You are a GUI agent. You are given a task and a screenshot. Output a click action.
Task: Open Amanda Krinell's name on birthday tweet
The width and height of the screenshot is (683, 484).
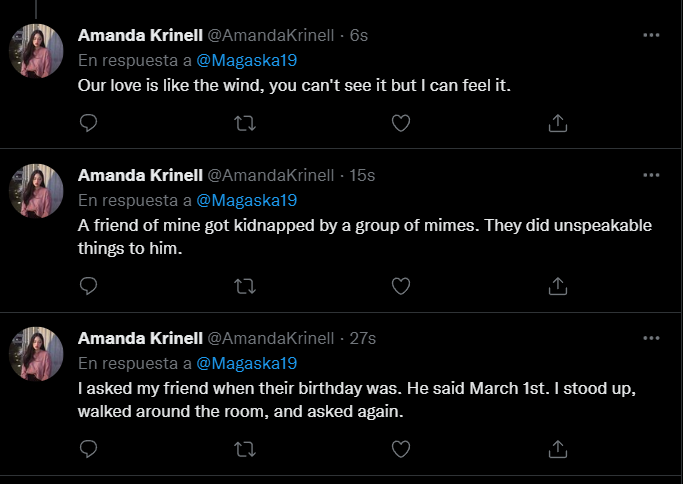(x=140, y=339)
